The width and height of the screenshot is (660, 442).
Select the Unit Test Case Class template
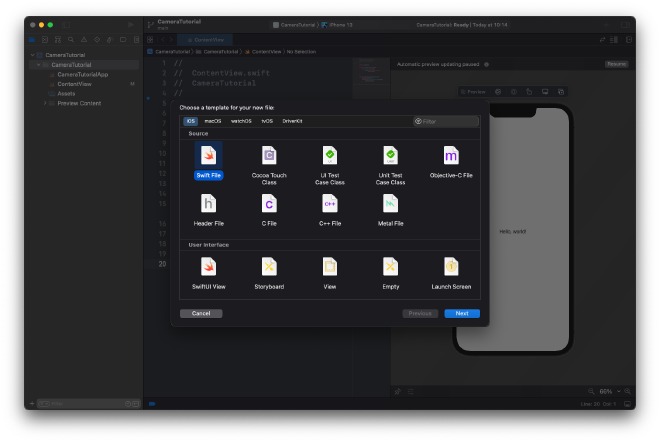[x=390, y=157]
